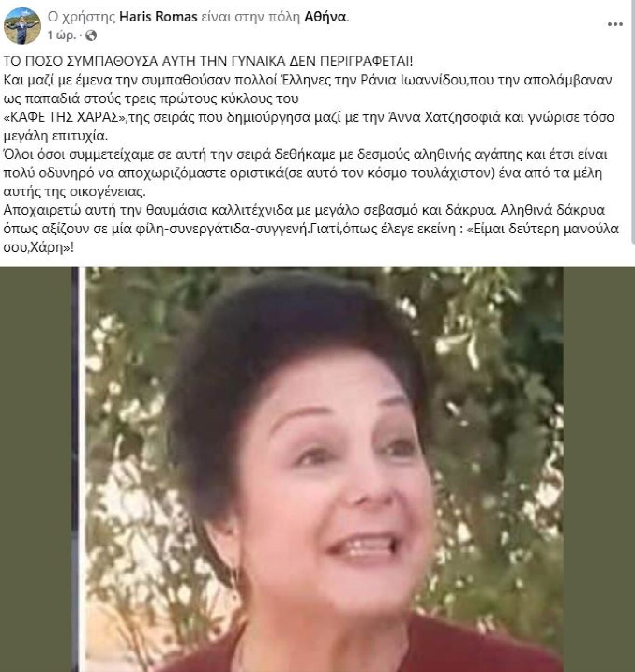
Task: Open the photo of the smiling woman
Action: coord(317,469)
